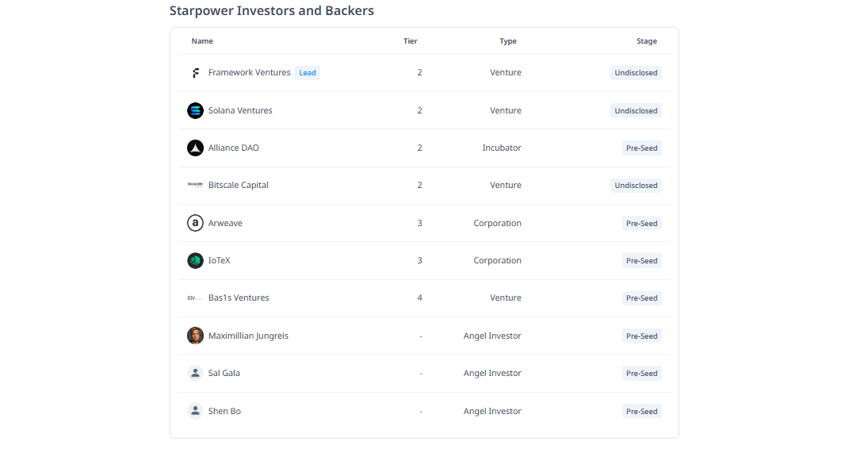
Task: Click the Arweave circled 'a' logo
Action: 195,224
